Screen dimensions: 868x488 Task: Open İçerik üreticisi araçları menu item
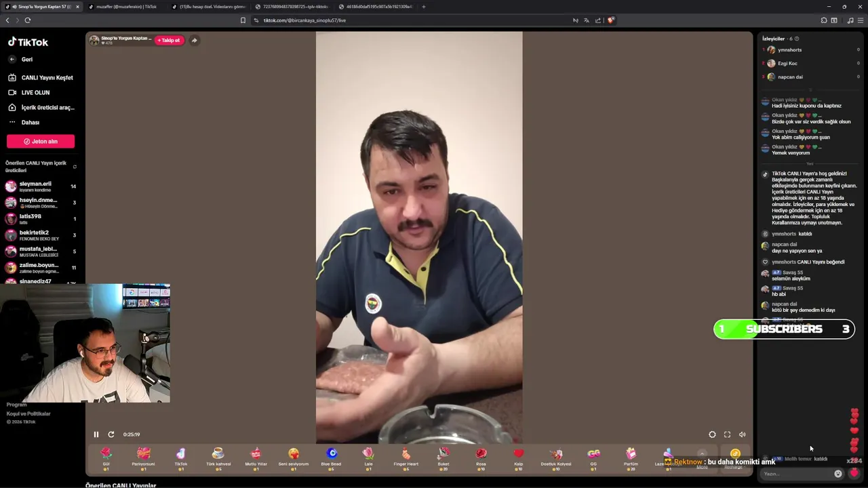coord(41,107)
